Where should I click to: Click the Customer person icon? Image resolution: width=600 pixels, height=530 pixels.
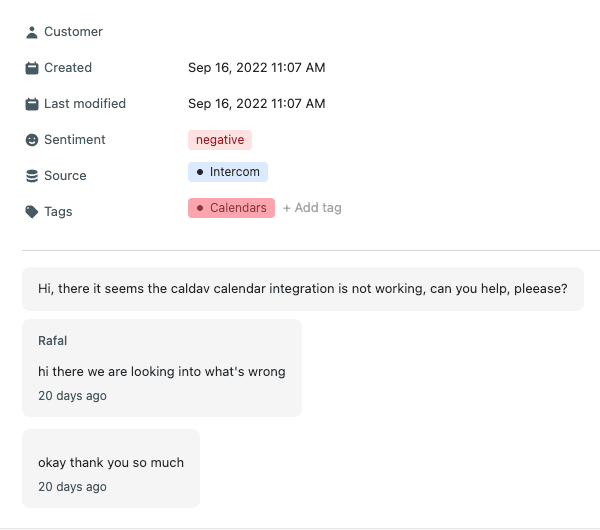pos(32,32)
